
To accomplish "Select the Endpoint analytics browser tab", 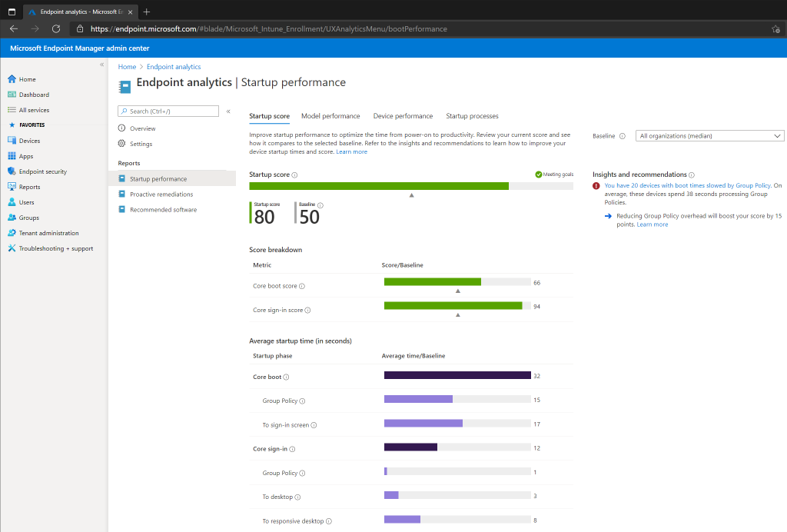I will (80, 12).
